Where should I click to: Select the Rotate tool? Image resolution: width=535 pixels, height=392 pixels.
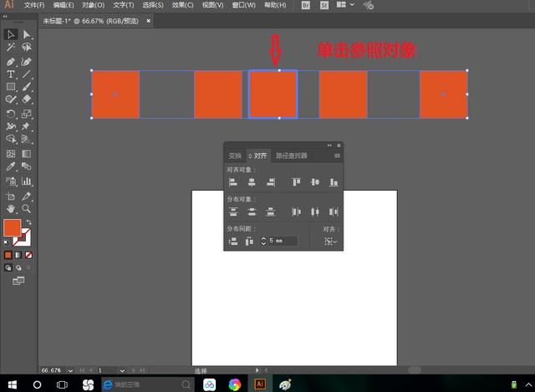(11, 114)
